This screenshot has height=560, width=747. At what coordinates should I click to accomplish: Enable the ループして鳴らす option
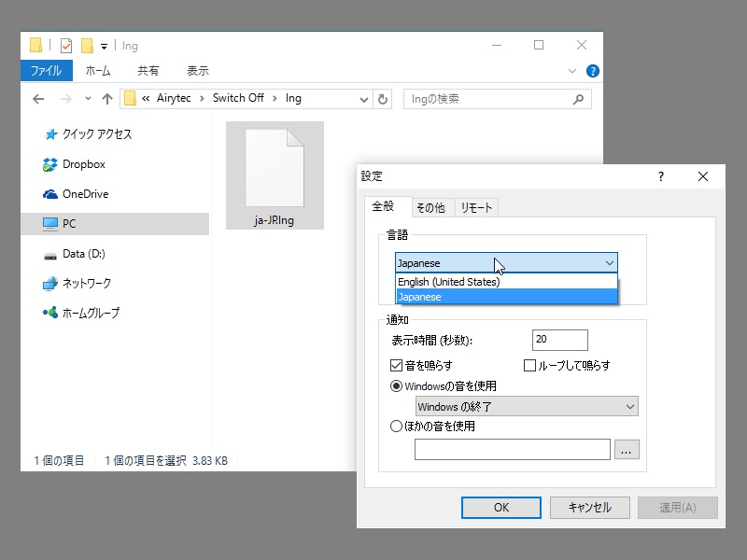pyautogui.click(x=529, y=366)
